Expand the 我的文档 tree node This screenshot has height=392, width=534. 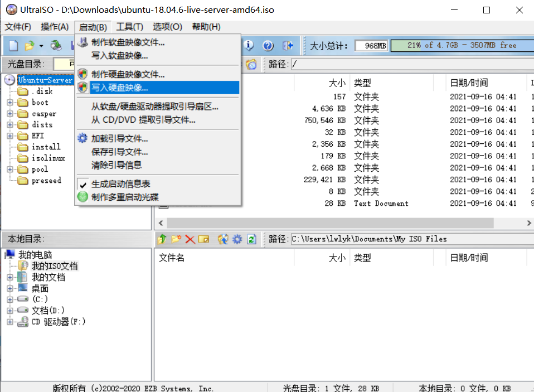[10, 277]
